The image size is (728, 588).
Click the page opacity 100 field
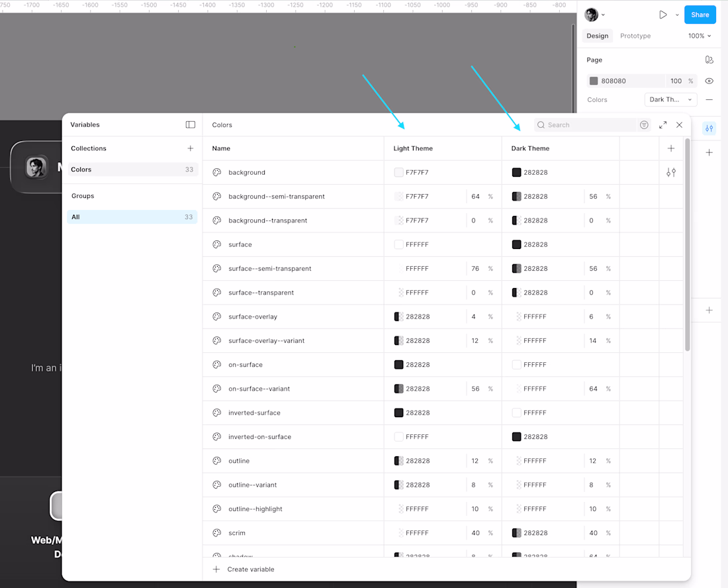click(676, 81)
